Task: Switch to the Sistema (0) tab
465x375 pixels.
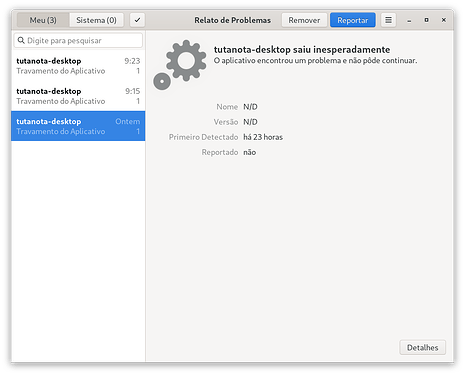Action: 96,20
